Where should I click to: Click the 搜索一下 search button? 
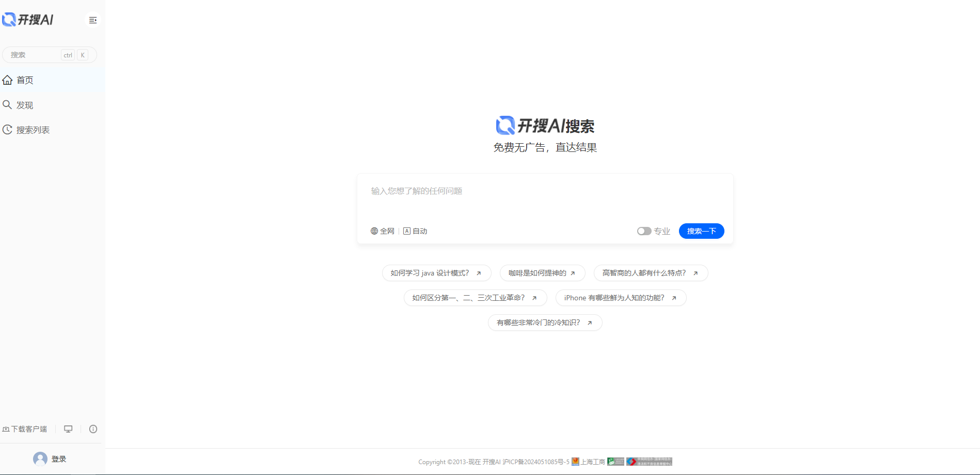click(701, 231)
